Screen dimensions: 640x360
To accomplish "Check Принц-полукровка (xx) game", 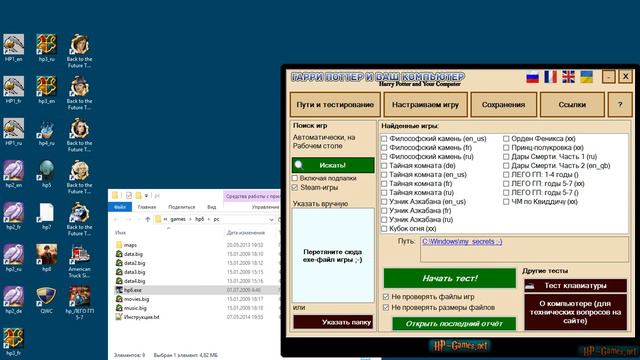I will [506, 148].
